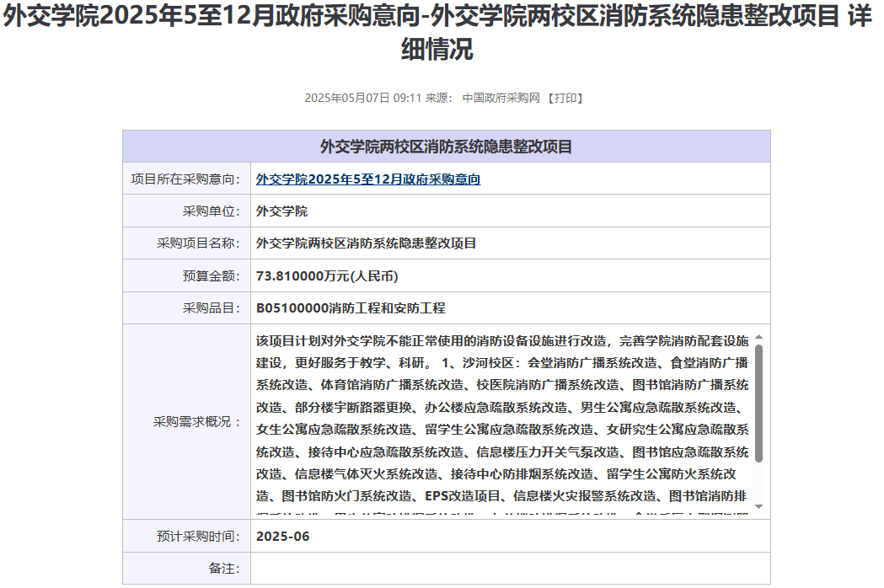Click the table header 外交学院两校区消防系统隐患整改项目
The width and height of the screenshot is (884, 588).
tap(446, 147)
